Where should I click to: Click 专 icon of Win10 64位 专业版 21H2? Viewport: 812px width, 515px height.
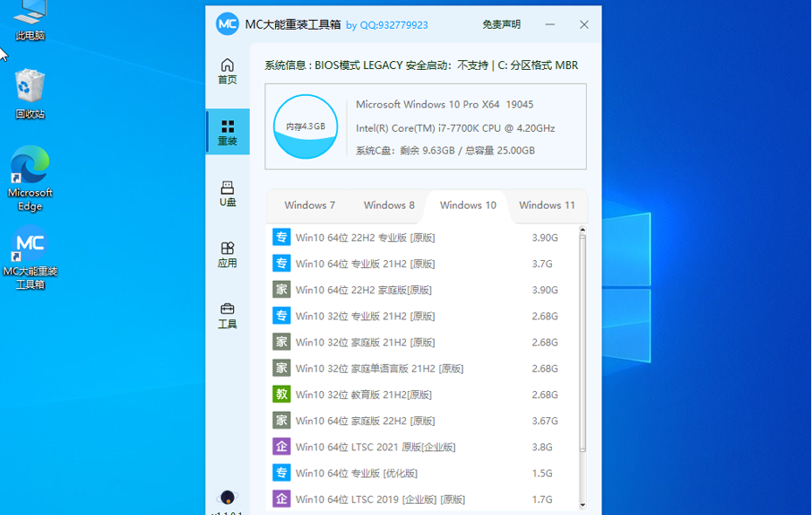pos(282,264)
